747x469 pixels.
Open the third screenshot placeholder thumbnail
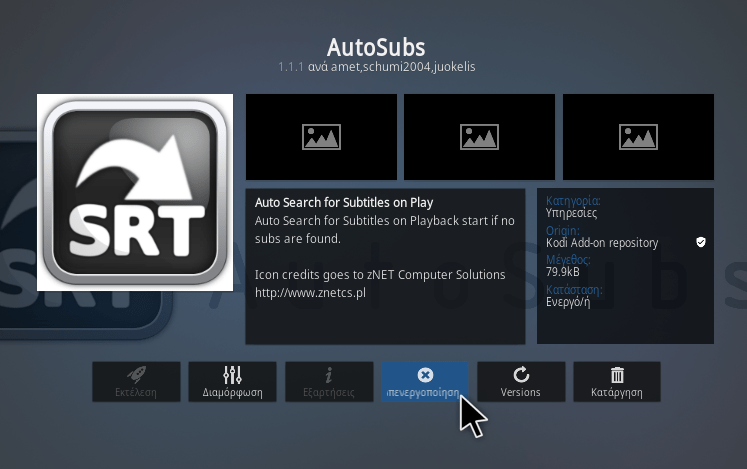point(638,137)
